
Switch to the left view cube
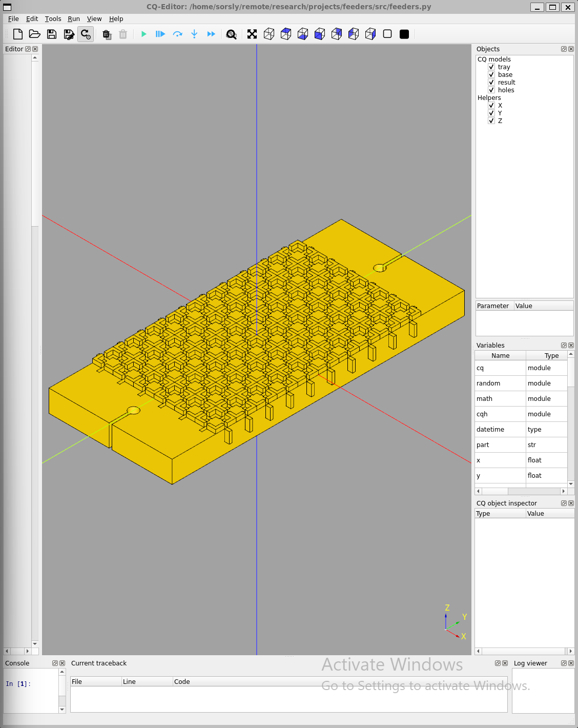354,34
